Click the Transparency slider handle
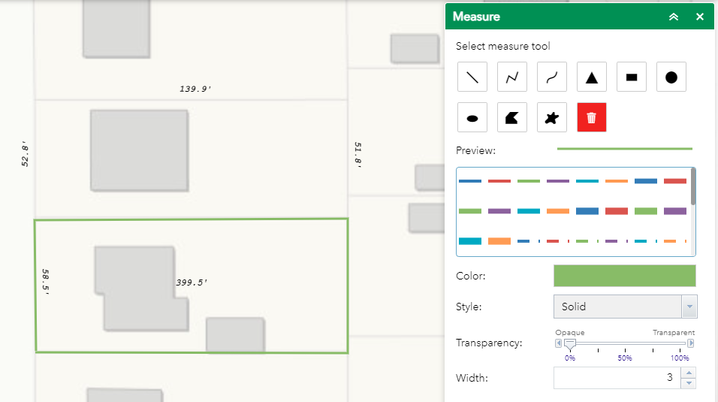 (570, 344)
